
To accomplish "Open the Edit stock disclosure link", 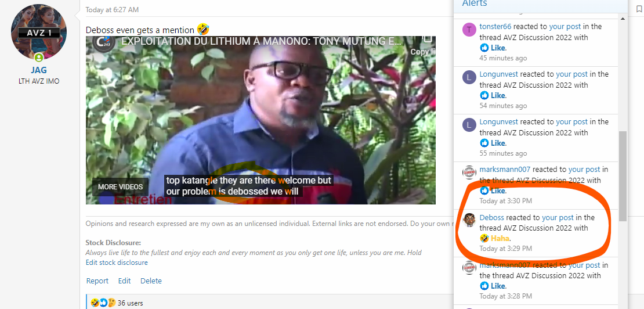I will (x=117, y=262).
